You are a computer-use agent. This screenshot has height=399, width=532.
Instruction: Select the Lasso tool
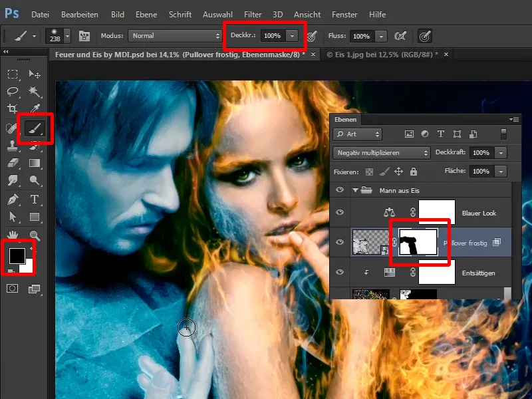[13, 91]
